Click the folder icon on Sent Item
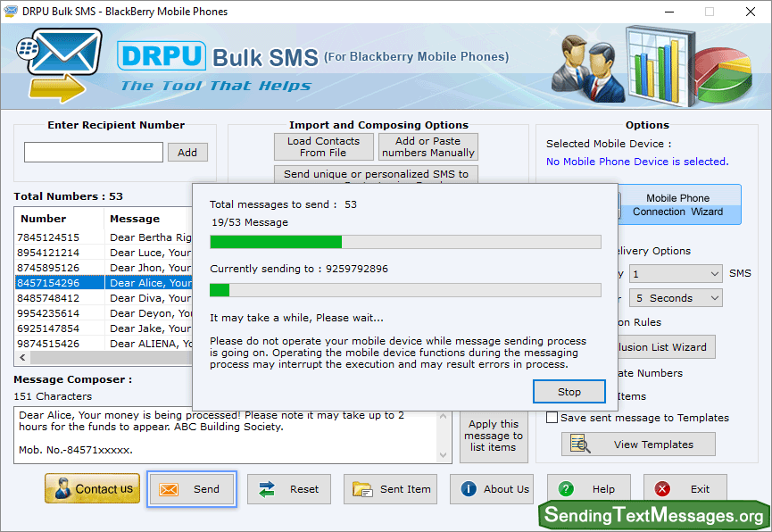Image resolution: width=772 pixels, height=532 pixels. point(363,489)
